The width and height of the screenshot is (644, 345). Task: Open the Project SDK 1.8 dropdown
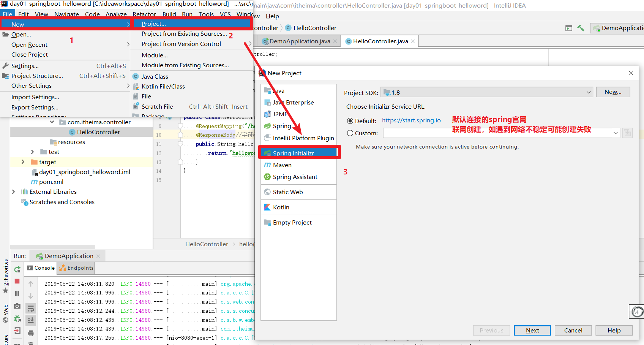tap(487, 92)
